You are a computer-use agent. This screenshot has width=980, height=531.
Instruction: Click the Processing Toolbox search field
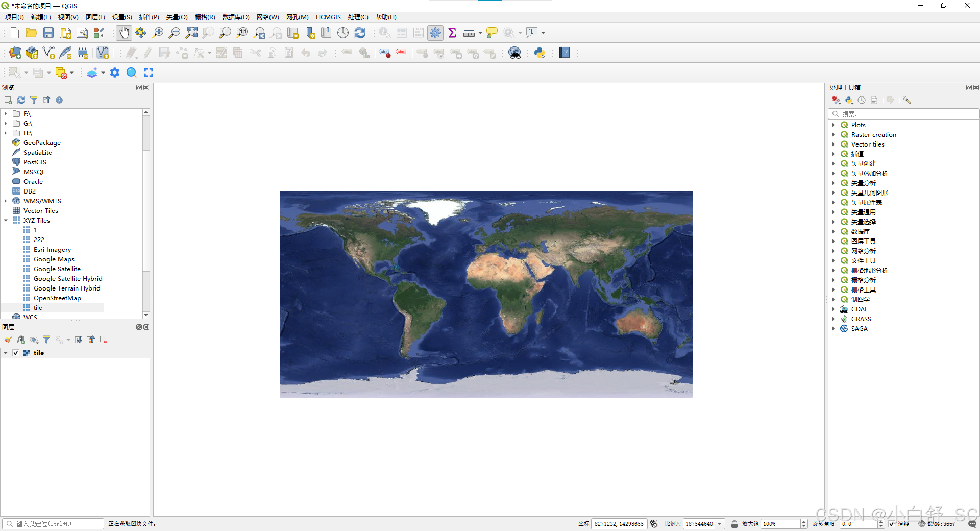[x=903, y=114]
